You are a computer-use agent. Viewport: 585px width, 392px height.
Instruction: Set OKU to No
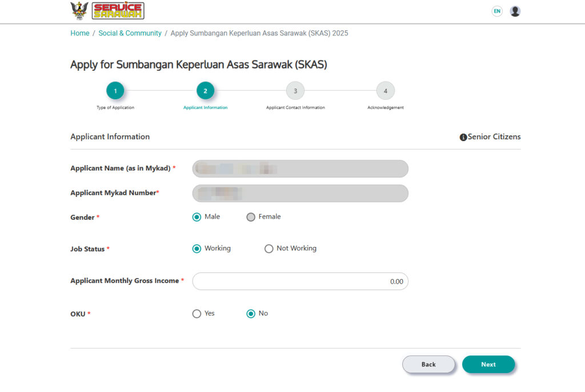point(251,314)
